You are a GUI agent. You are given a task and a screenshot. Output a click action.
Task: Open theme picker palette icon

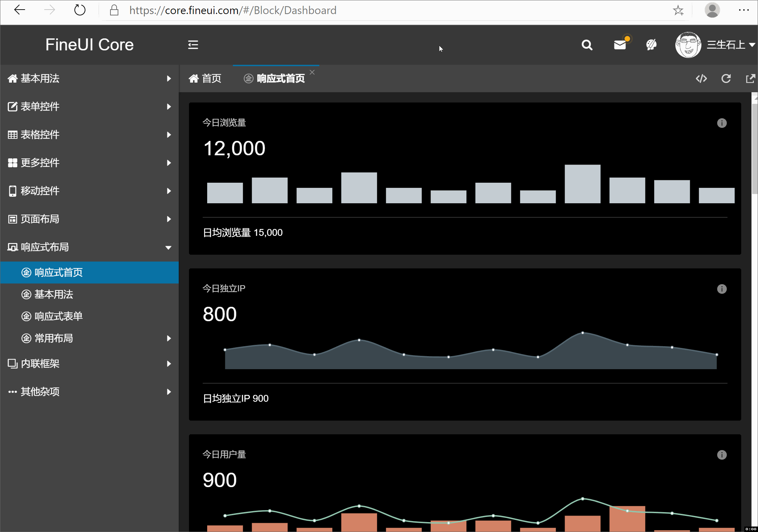tap(651, 45)
